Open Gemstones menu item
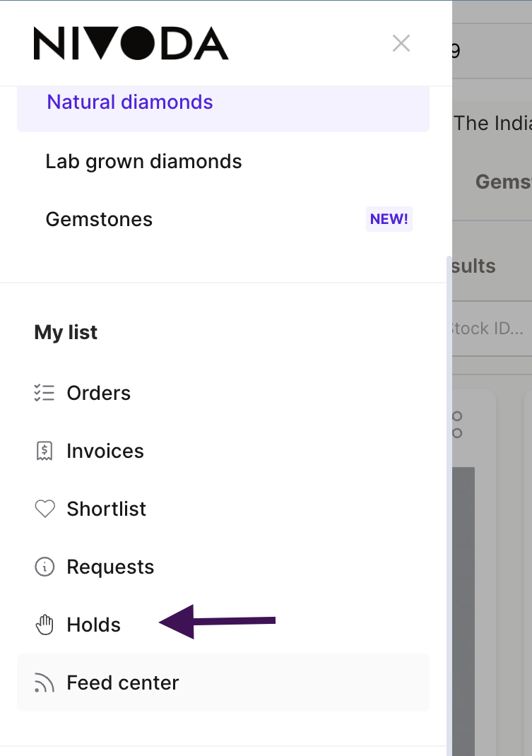Screen dimensions: 532x756 tap(223, 219)
